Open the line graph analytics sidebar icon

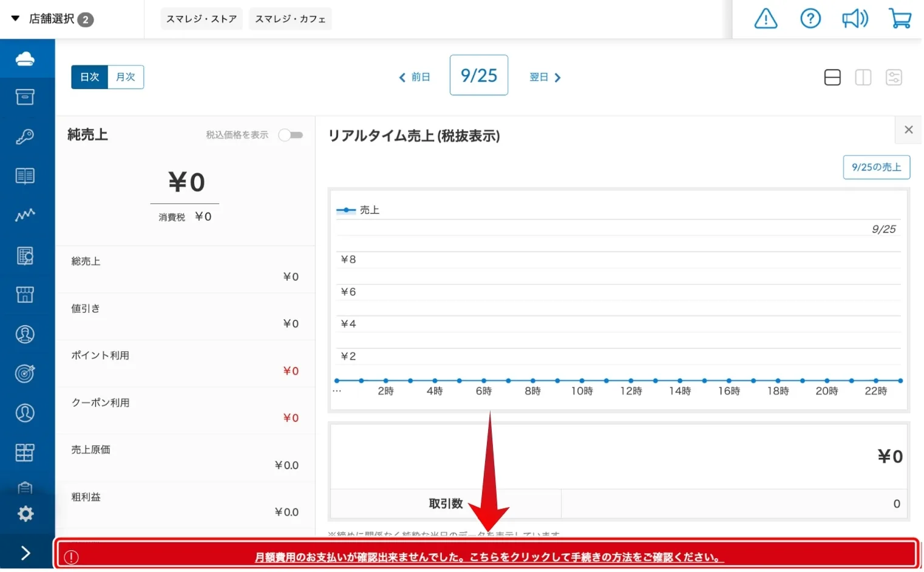click(x=25, y=215)
